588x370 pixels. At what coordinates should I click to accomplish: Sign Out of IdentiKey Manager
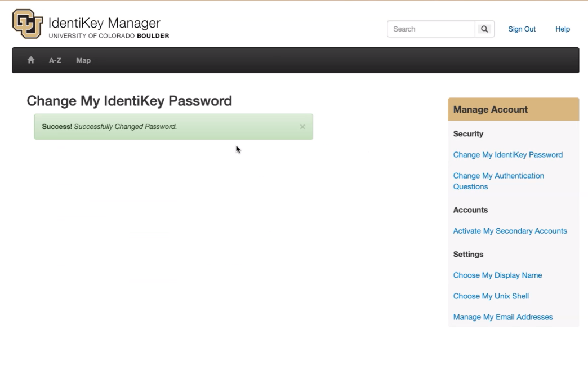click(x=522, y=29)
